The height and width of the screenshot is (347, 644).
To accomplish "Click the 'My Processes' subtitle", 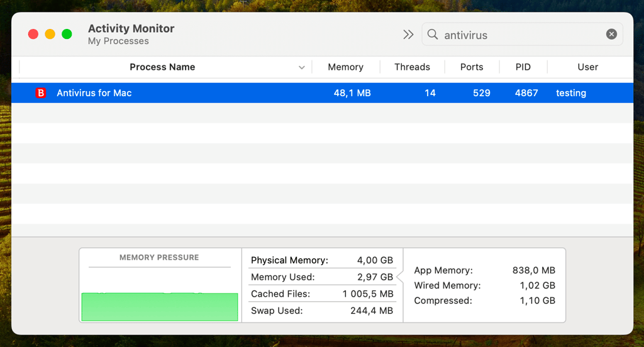I will [x=118, y=41].
